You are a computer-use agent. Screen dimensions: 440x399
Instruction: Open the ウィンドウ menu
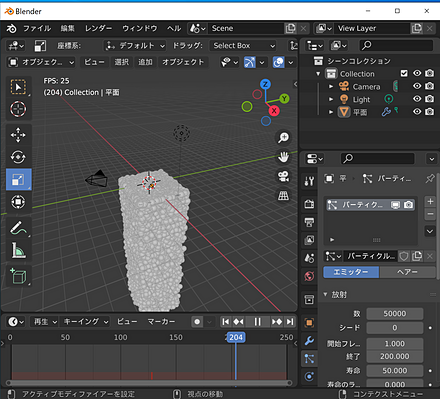140,29
